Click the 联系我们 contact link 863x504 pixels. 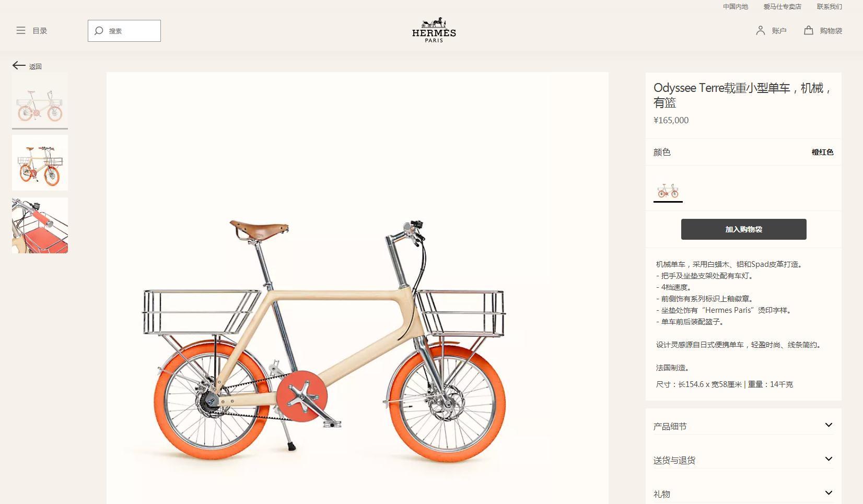pos(830,7)
